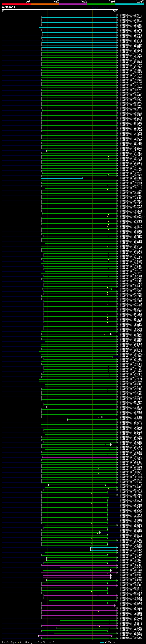Open the UniRef100_C5XEU6 entry

[x=131, y=585]
